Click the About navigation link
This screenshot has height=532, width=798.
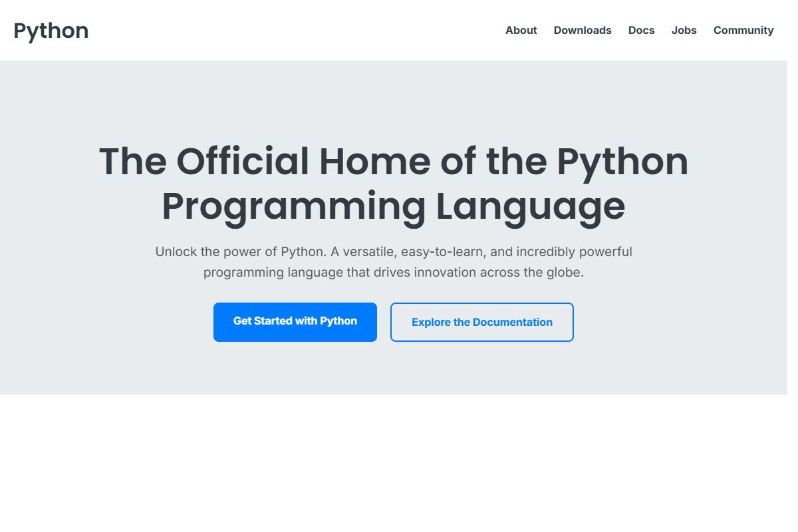(521, 30)
